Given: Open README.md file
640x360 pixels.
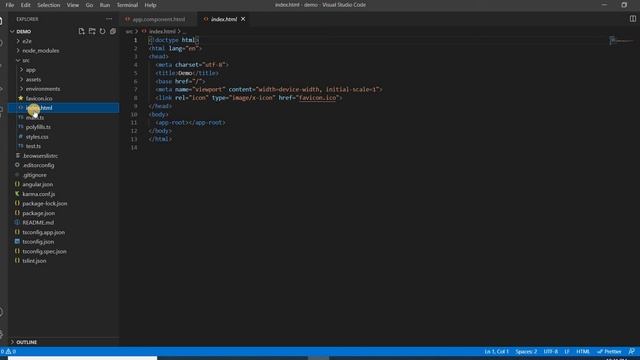Looking at the screenshot, I should (38, 223).
